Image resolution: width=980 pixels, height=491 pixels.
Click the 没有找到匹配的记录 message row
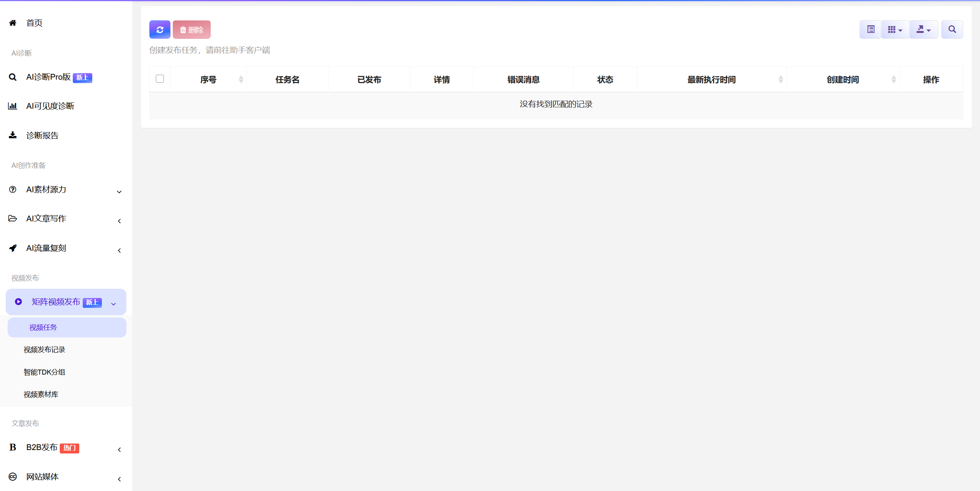(556, 105)
